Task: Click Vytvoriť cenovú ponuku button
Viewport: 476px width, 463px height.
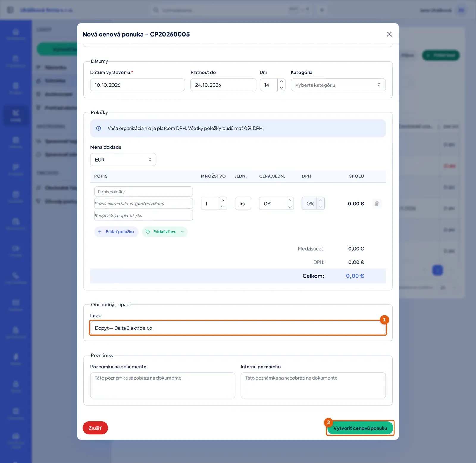Action: click(x=360, y=428)
